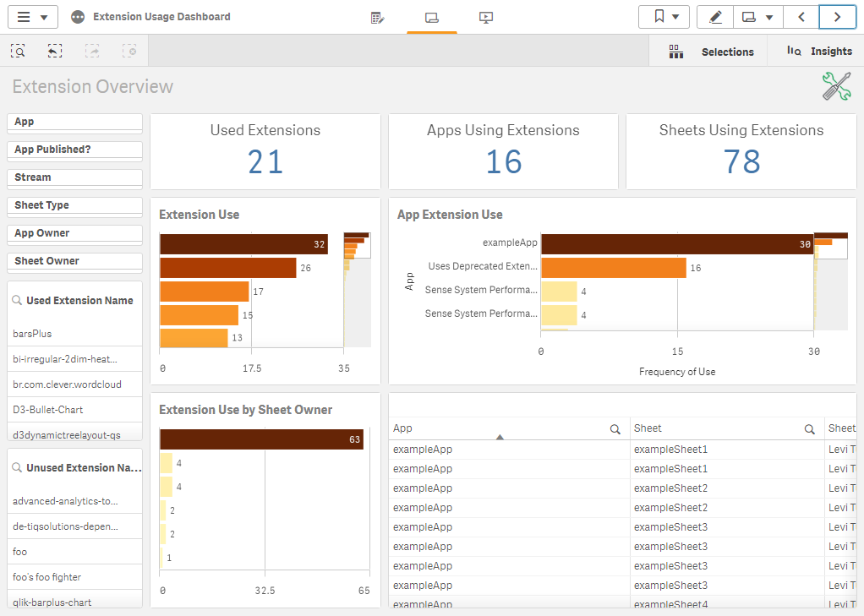
Task: Open the App Owner filter
Action: coord(75,234)
